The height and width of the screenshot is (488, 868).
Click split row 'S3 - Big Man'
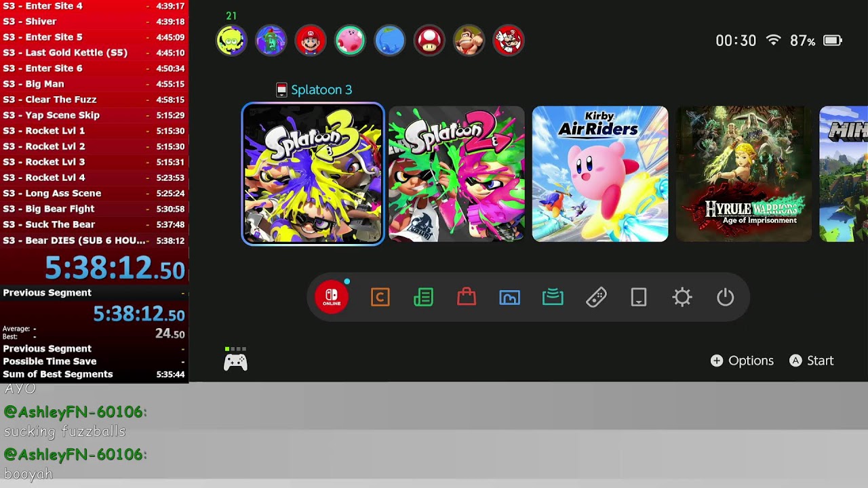(x=94, y=84)
